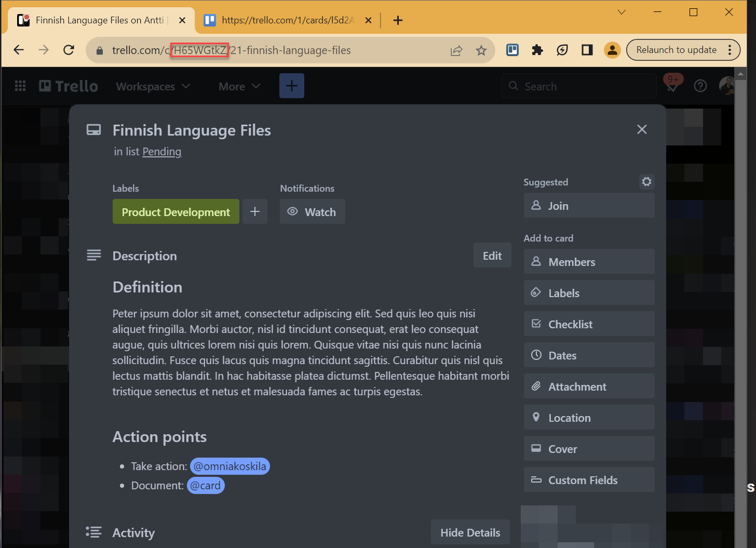
Task: Expand the Workspaces dropdown
Action: (153, 87)
